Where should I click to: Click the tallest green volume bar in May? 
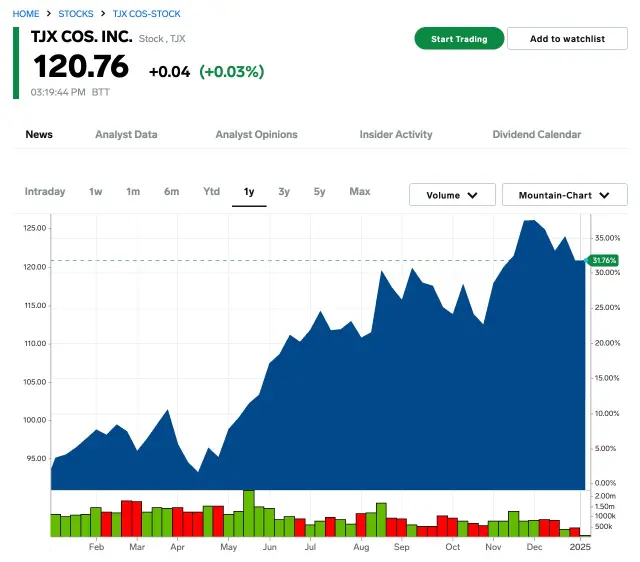pyautogui.click(x=249, y=513)
